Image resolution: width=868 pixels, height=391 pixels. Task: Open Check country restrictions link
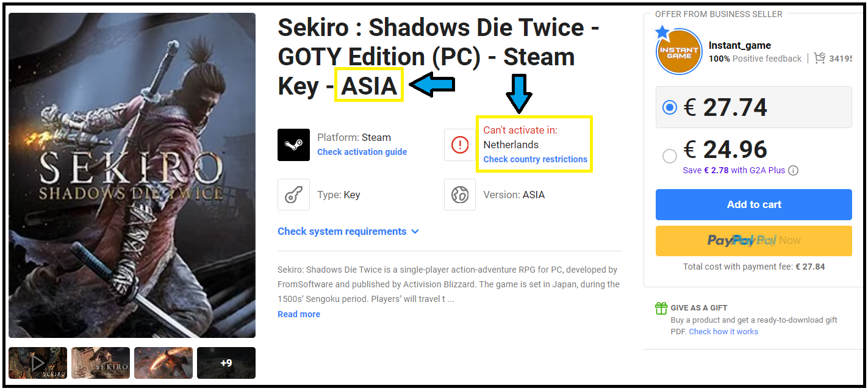535,159
